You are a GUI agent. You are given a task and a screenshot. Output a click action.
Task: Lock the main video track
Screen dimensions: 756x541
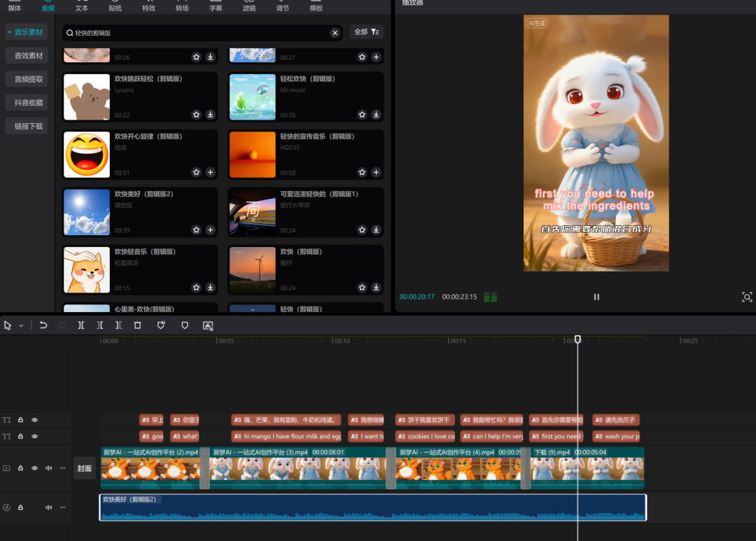click(20, 468)
